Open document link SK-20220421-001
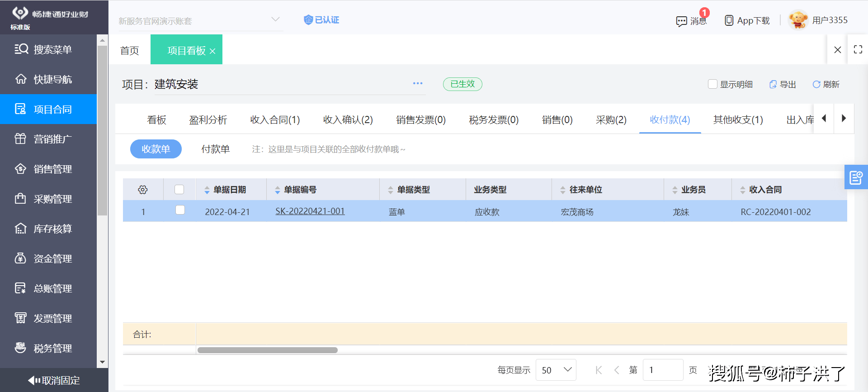 tap(310, 211)
